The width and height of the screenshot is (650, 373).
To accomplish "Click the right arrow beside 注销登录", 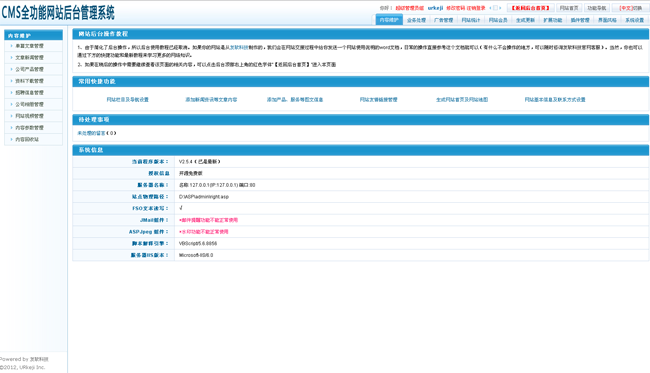I will click(x=500, y=8).
